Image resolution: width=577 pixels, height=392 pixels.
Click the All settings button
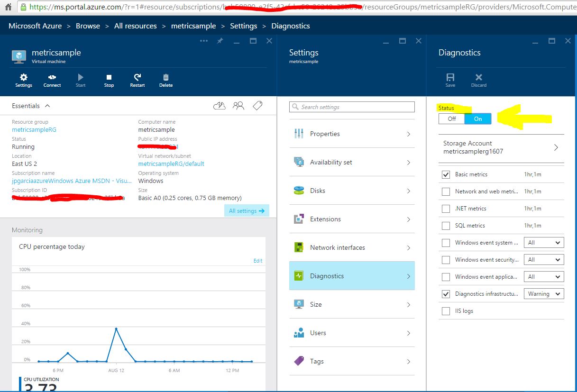(x=246, y=211)
